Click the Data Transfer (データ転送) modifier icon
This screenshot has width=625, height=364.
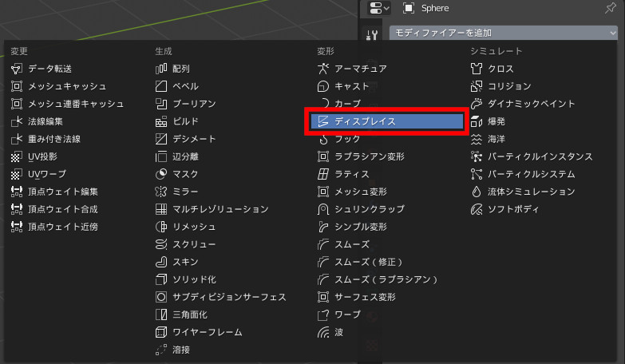[16, 69]
